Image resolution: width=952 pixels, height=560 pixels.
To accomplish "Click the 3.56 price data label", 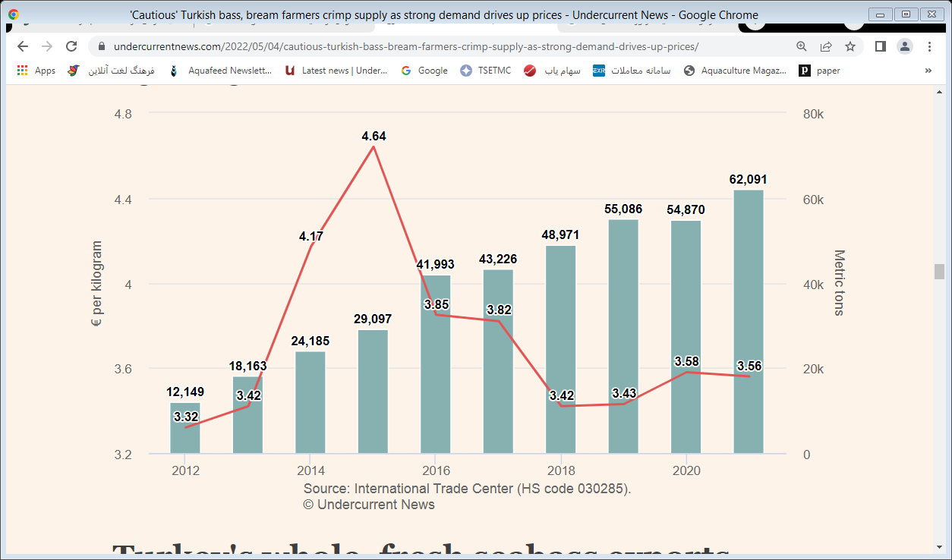I will pyautogui.click(x=749, y=367).
